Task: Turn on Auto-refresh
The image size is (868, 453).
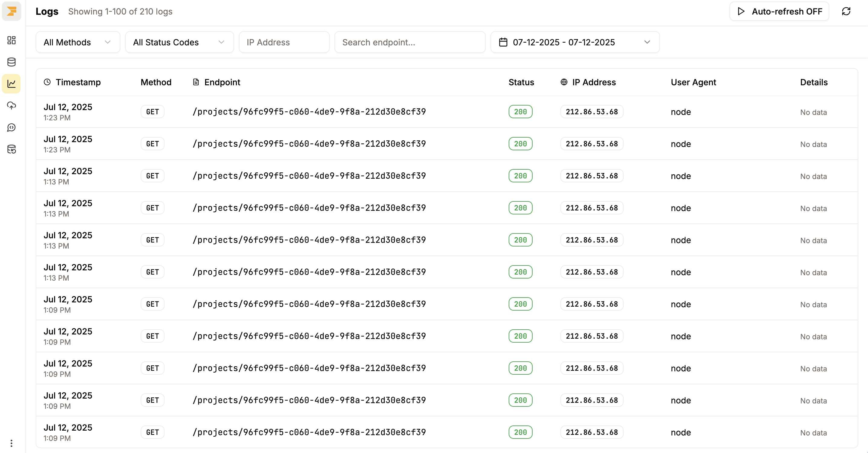Action: (779, 11)
